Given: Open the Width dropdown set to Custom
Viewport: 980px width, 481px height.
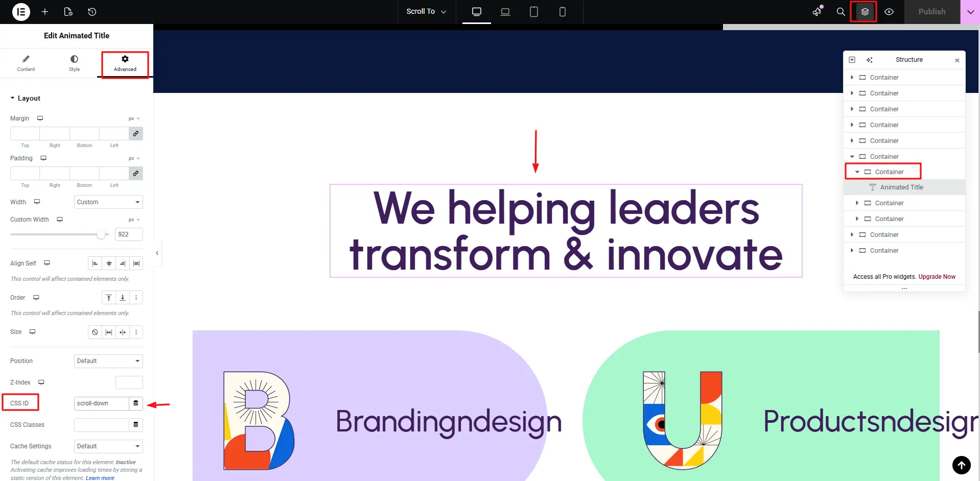Looking at the screenshot, I should 108,202.
